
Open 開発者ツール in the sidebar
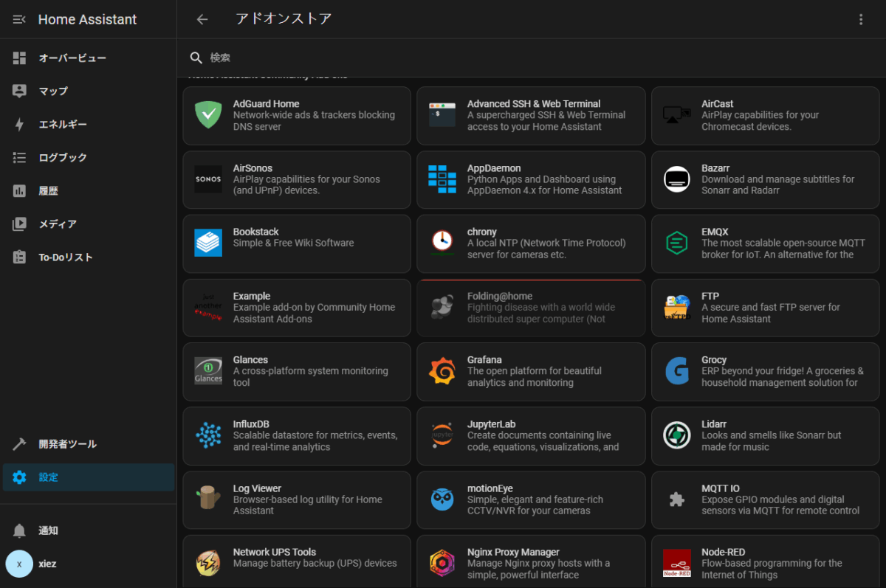(x=89, y=444)
